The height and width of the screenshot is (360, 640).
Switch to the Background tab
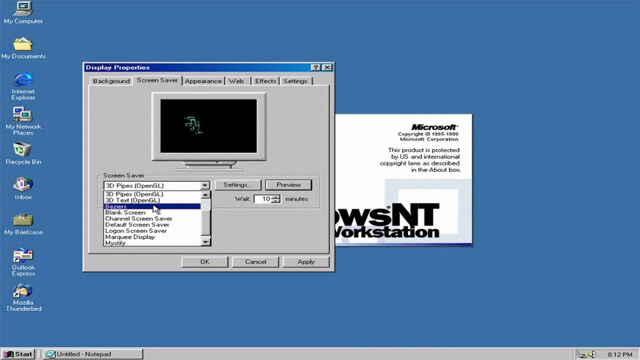[111, 81]
